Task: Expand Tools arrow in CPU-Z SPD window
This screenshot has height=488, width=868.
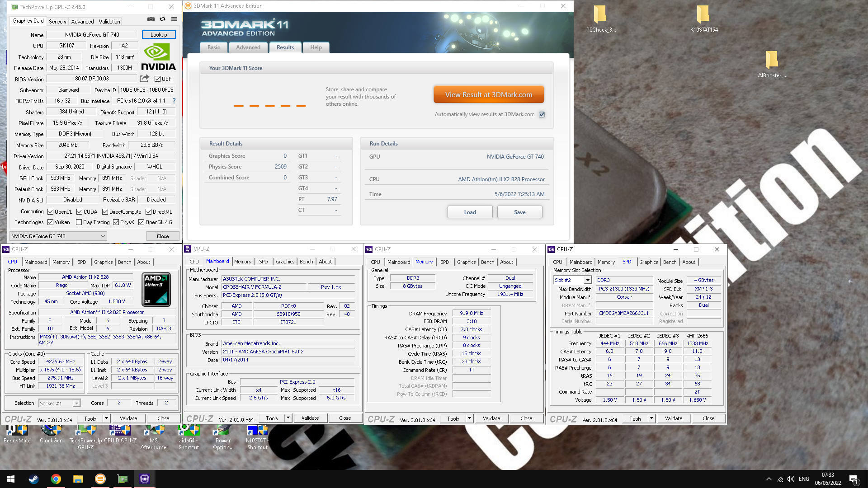Action: (x=651, y=419)
